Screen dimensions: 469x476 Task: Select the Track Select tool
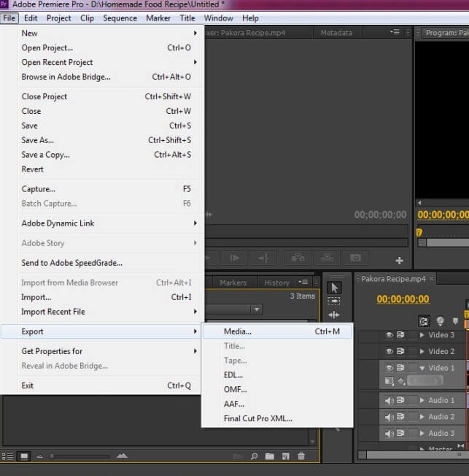[x=334, y=301]
